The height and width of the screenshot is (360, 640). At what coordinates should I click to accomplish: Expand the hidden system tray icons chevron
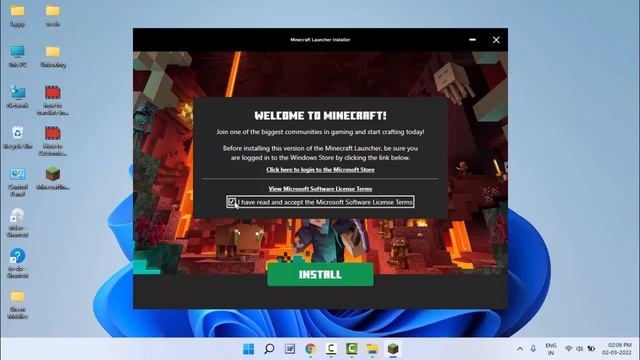click(520, 349)
